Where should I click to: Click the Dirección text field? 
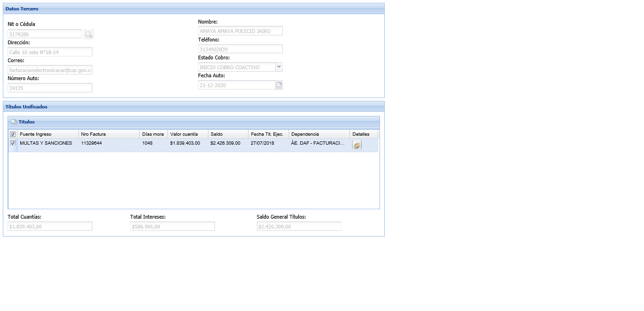[50, 52]
